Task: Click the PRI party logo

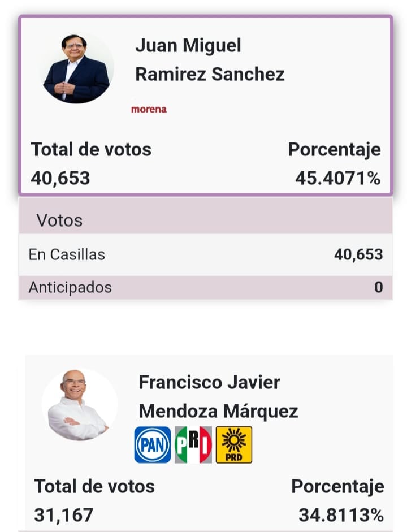Action: (193, 444)
